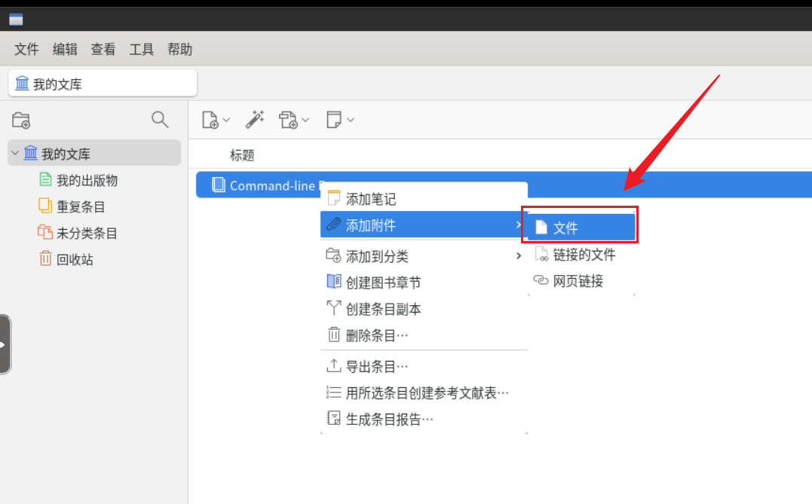Open the 工具 menu
Viewport: 812px width, 504px height.
point(142,49)
